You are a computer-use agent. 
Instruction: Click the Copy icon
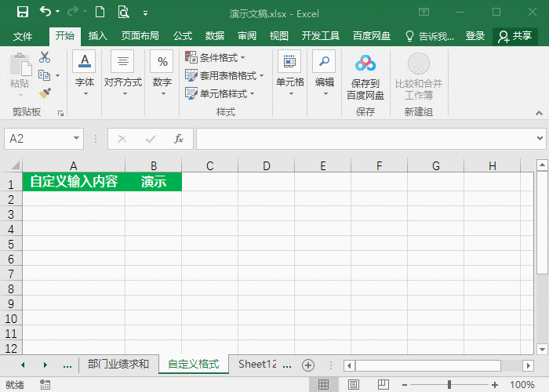coord(44,75)
